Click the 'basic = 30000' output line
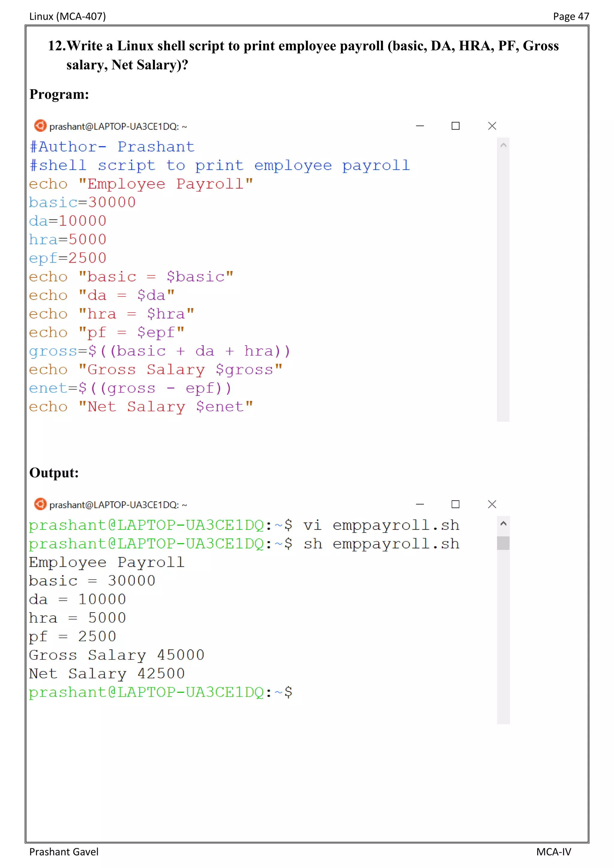Viewport: 614px width, 868px height. tap(92, 581)
